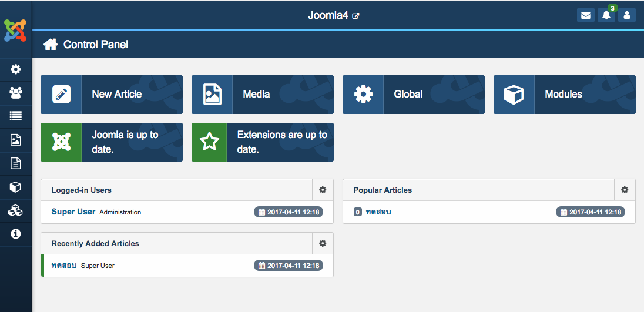This screenshot has width=644, height=312.
Task: Open the New Article quick link
Action: [112, 95]
